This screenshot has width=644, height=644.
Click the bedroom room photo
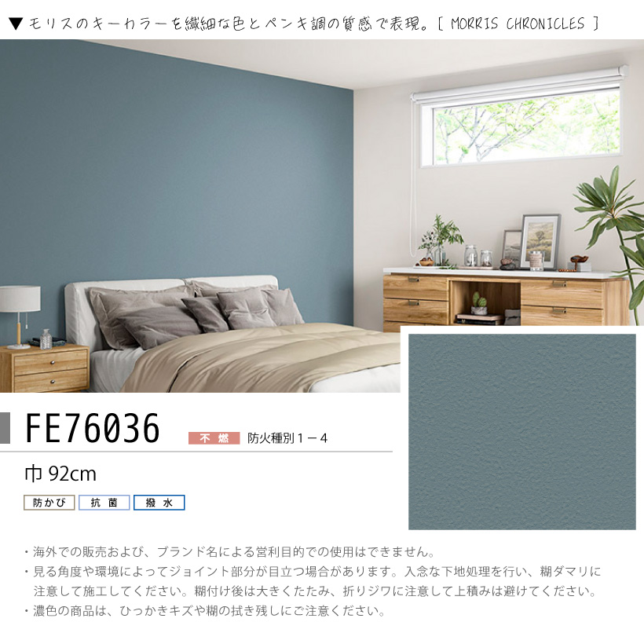322,216
